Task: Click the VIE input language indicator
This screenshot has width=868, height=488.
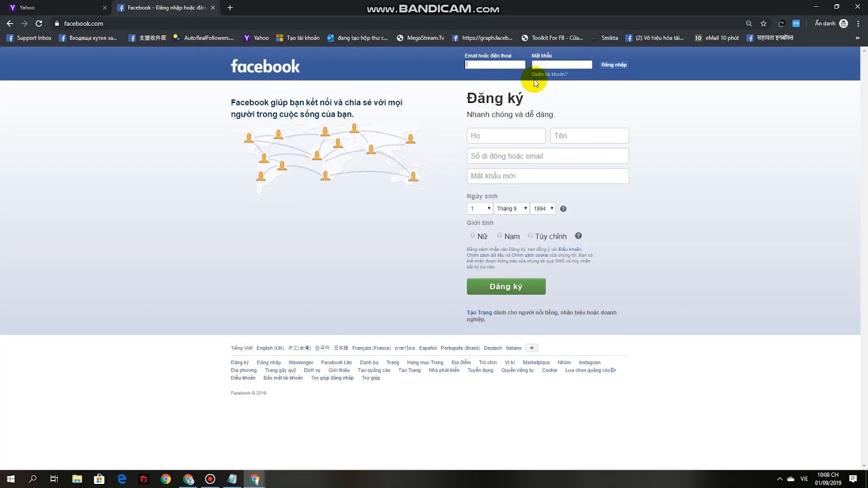Action: click(804, 479)
